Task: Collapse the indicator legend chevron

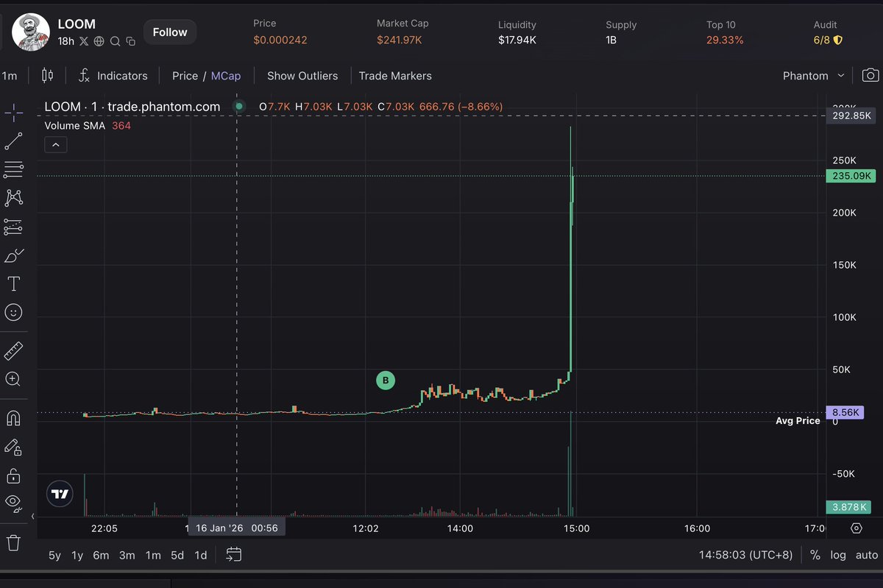Action: coord(56,144)
